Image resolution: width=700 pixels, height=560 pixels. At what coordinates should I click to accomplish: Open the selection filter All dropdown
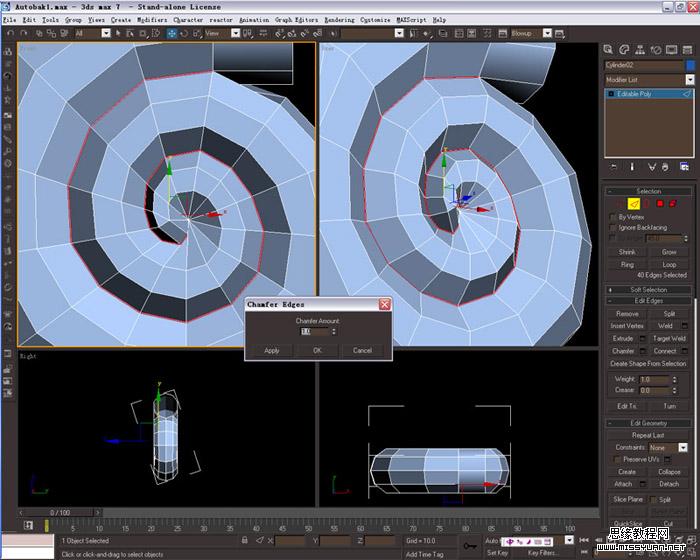pos(106,33)
